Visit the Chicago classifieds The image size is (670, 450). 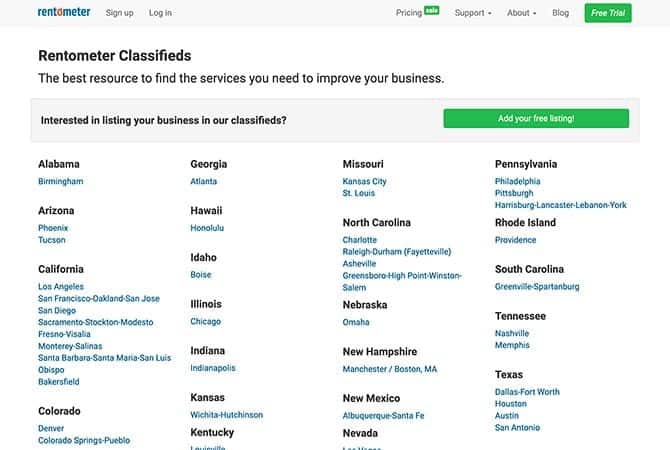[x=206, y=322]
